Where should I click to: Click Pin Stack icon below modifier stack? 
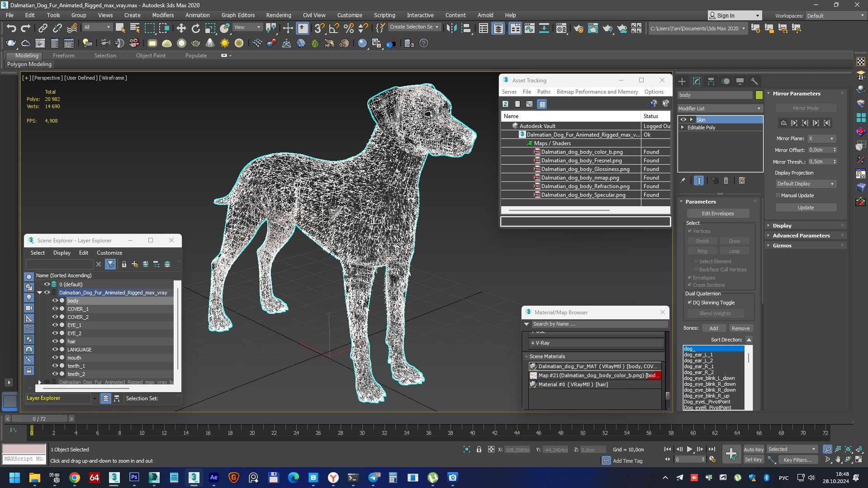click(x=683, y=180)
